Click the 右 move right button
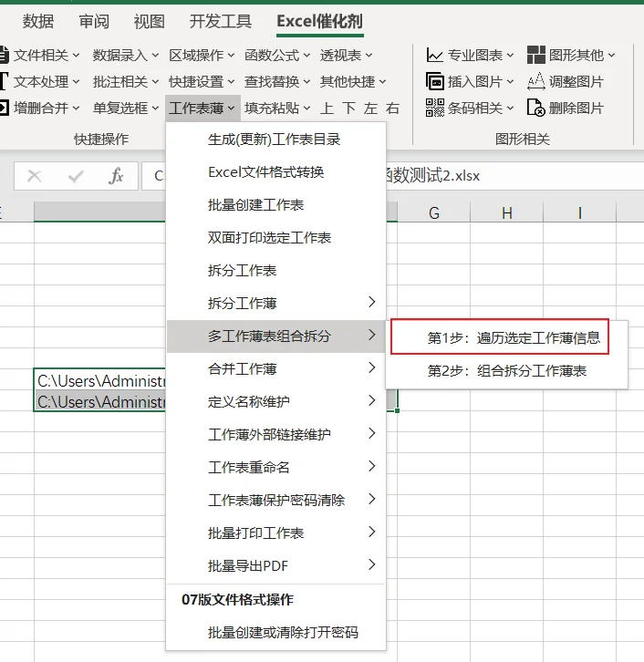Screen dimensions: 644x662 (x=393, y=109)
